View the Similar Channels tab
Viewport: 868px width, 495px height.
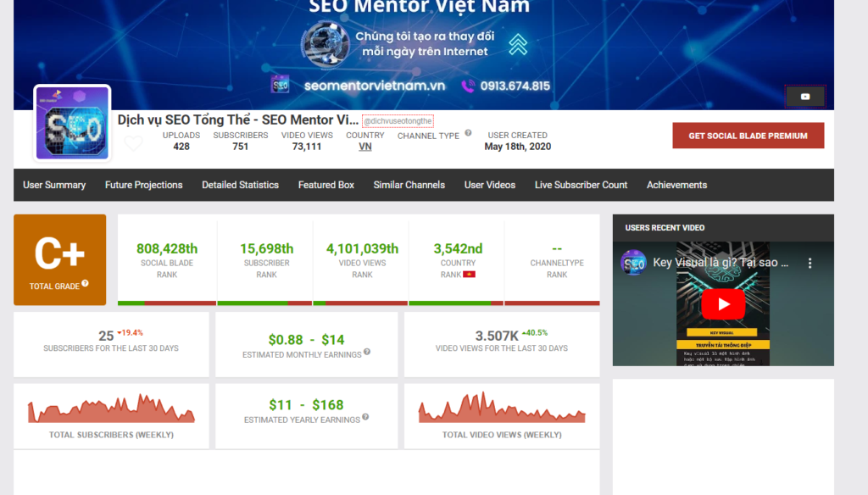(x=409, y=185)
